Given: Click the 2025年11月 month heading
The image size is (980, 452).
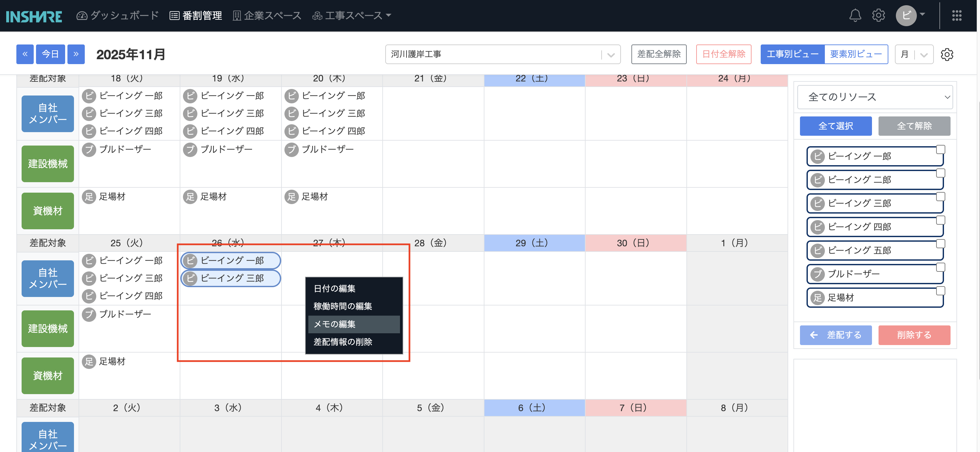Looking at the screenshot, I should (131, 54).
